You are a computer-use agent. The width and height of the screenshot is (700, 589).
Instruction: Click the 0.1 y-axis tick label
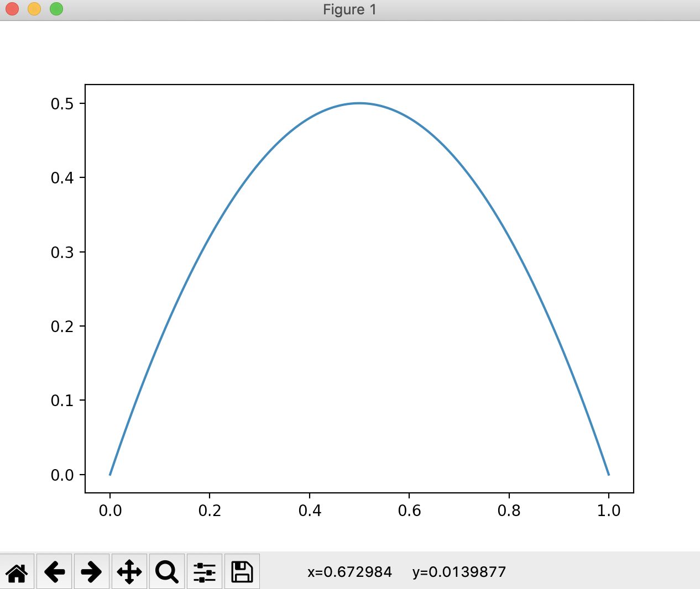tap(62, 401)
